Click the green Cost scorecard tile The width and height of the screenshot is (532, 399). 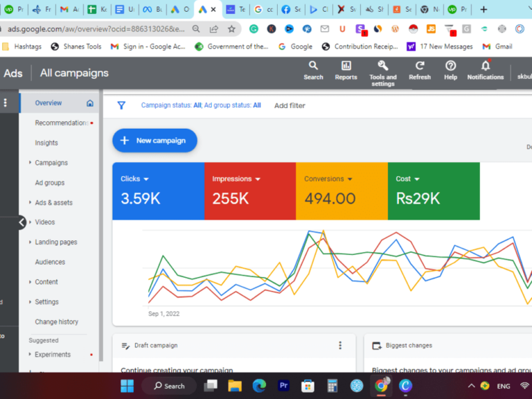point(434,191)
